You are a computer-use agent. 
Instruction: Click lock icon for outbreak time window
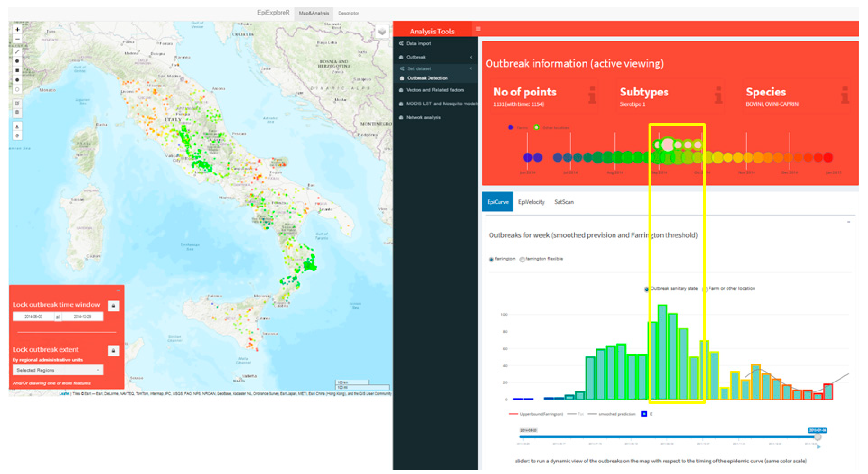114,306
